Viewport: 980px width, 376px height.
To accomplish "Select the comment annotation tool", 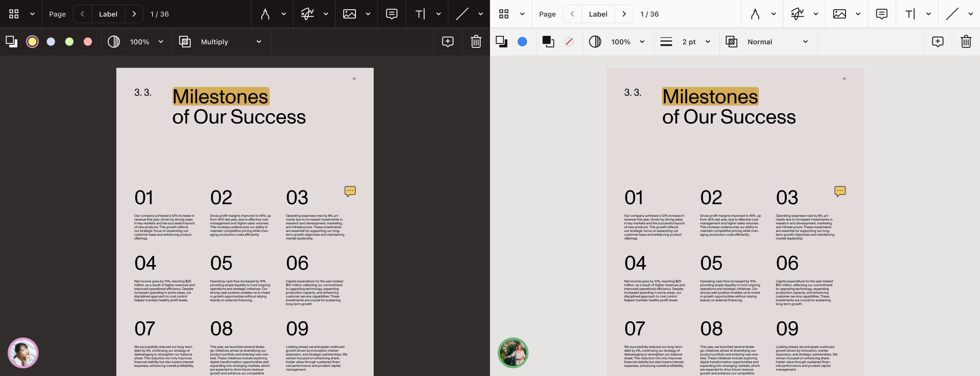I will click(x=391, y=14).
